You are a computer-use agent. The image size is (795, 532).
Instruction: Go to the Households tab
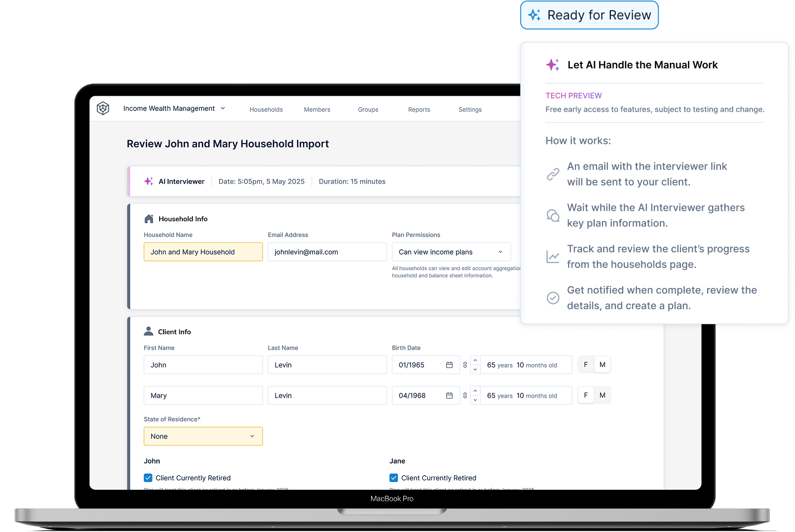click(x=266, y=110)
